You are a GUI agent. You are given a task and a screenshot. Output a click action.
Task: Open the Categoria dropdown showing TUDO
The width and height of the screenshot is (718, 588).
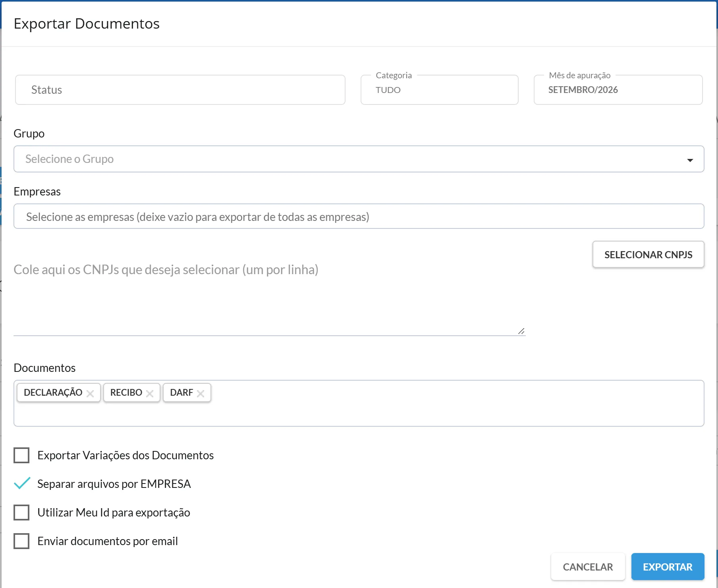440,90
